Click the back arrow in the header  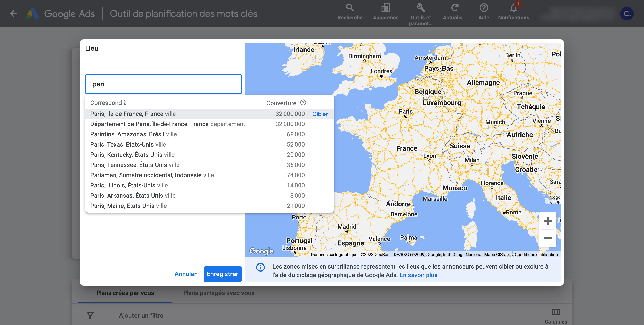pos(13,13)
